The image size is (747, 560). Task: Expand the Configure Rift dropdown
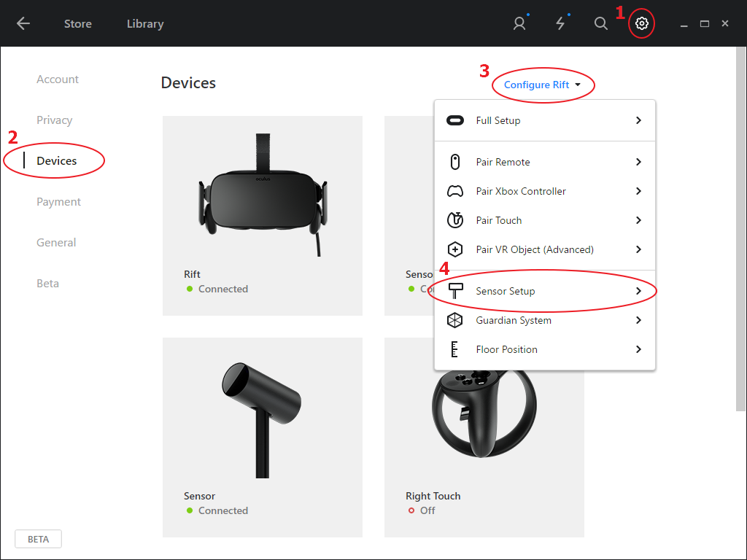tap(542, 85)
